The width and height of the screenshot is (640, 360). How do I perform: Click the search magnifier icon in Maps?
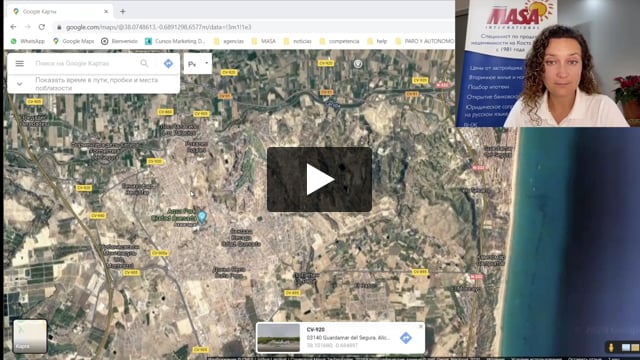pyautogui.click(x=144, y=63)
